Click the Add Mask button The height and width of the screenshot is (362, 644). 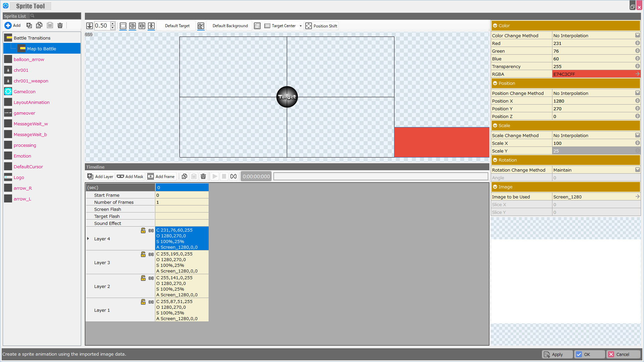pyautogui.click(x=130, y=177)
